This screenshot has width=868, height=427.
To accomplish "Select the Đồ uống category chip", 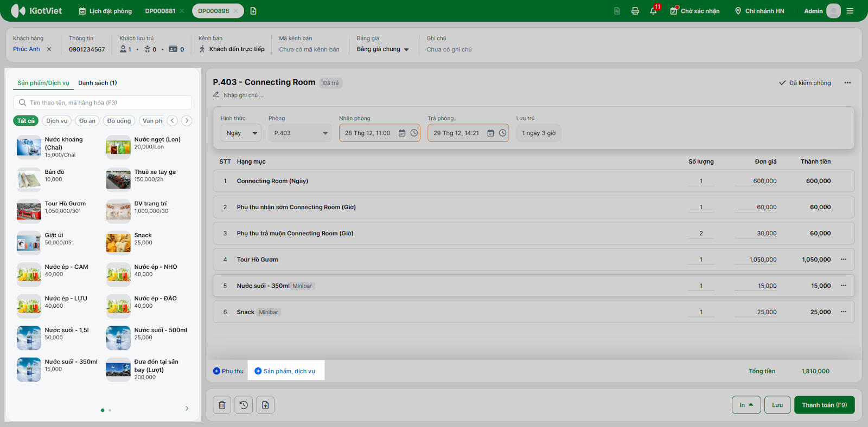I will (x=119, y=121).
